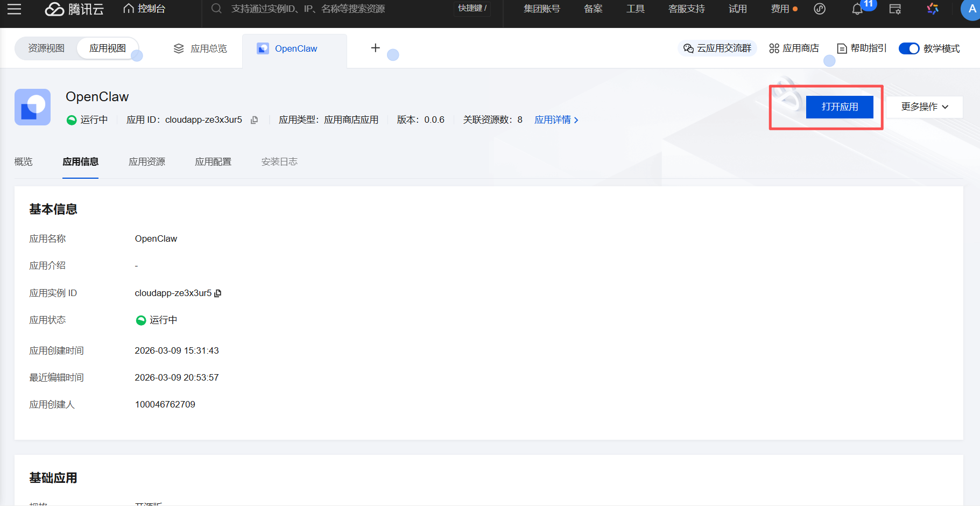Open the notifications bell

point(858,9)
